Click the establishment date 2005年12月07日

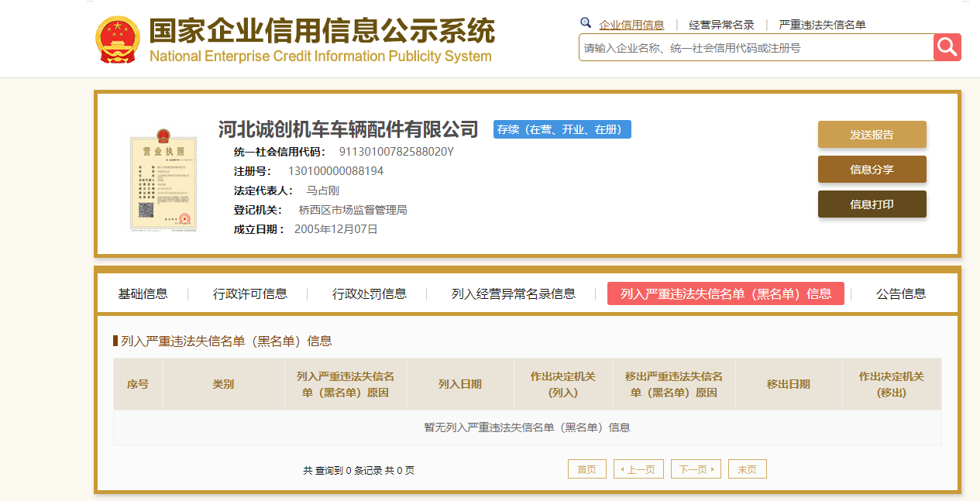pyautogui.click(x=336, y=229)
